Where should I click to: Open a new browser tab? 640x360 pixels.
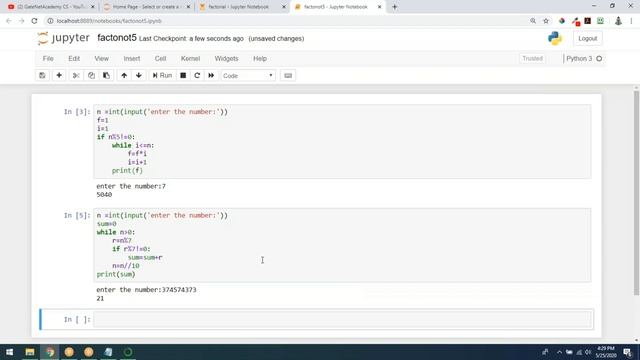click(394, 7)
